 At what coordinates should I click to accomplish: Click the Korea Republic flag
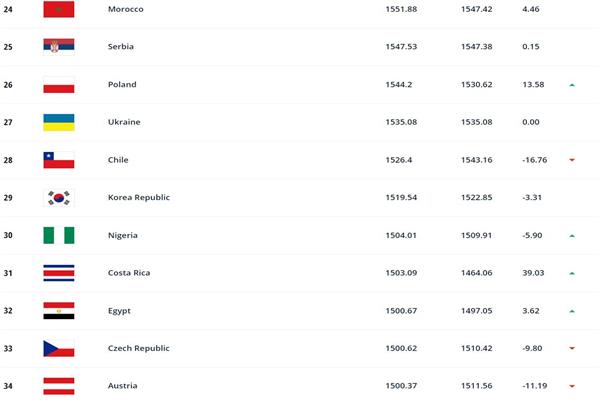pos(59,198)
